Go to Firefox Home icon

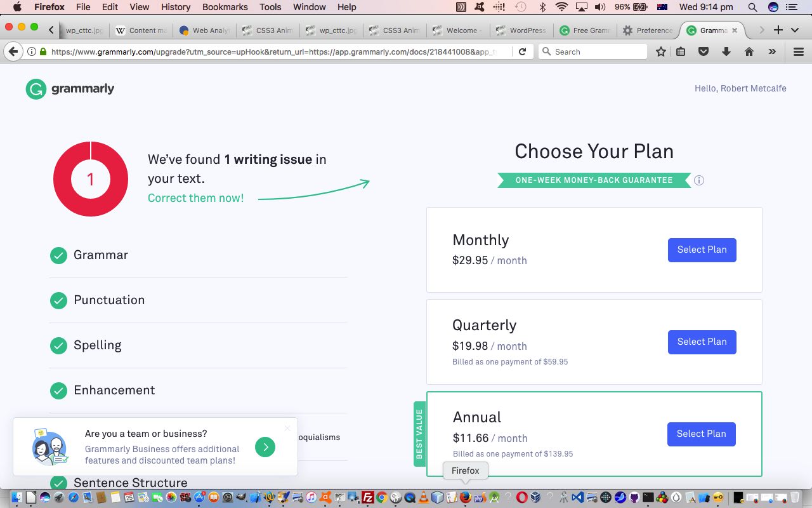point(749,51)
